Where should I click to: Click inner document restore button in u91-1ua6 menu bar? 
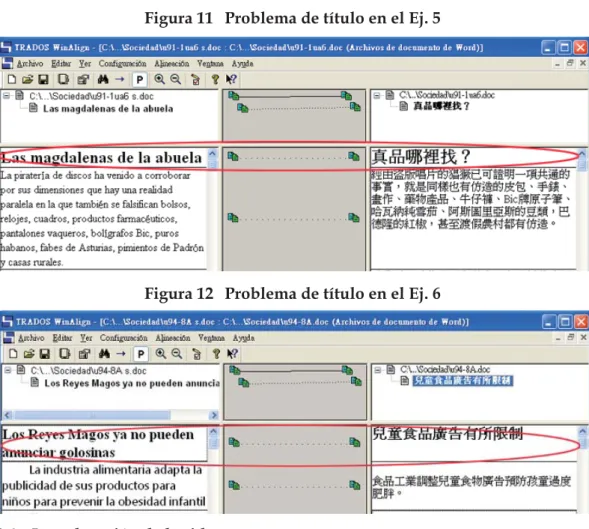pyautogui.click(x=570, y=63)
